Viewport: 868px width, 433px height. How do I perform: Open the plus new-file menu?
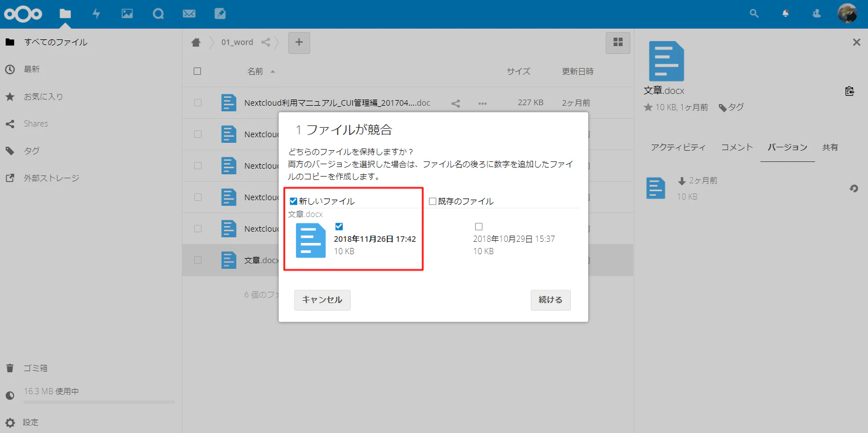(299, 42)
